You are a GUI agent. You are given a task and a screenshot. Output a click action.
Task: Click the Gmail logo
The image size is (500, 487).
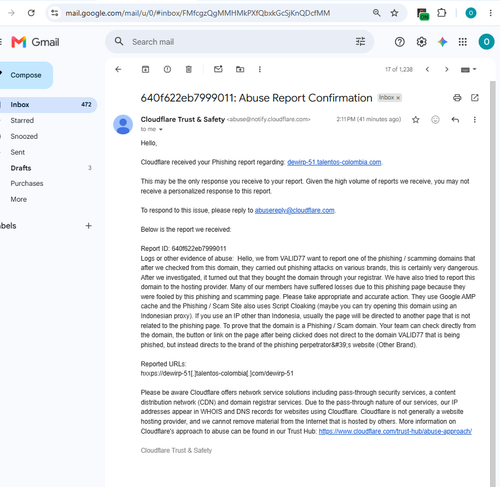pos(35,42)
